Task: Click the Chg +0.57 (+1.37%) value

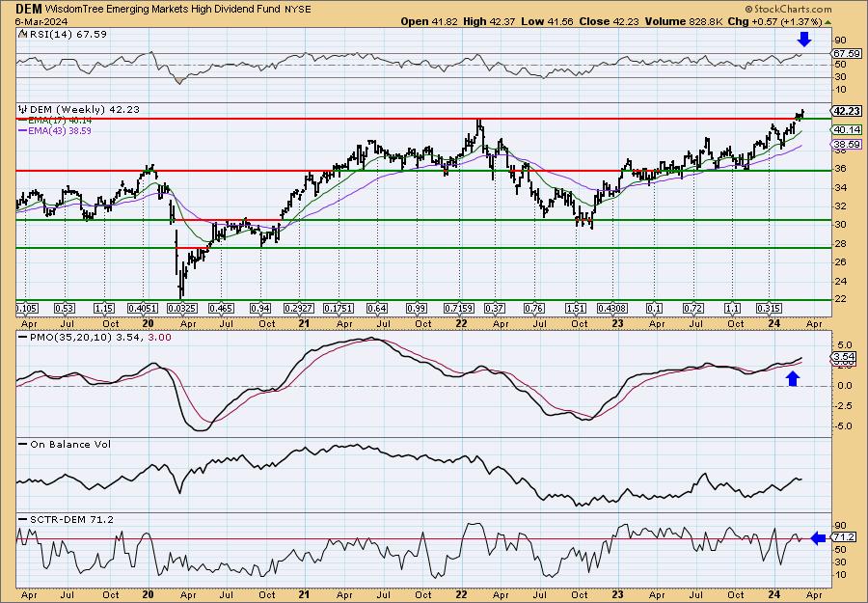Action: pyautogui.click(x=773, y=21)
